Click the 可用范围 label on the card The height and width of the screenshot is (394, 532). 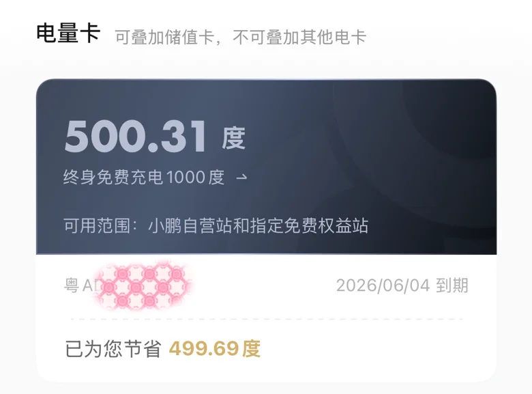pos(97,225)
